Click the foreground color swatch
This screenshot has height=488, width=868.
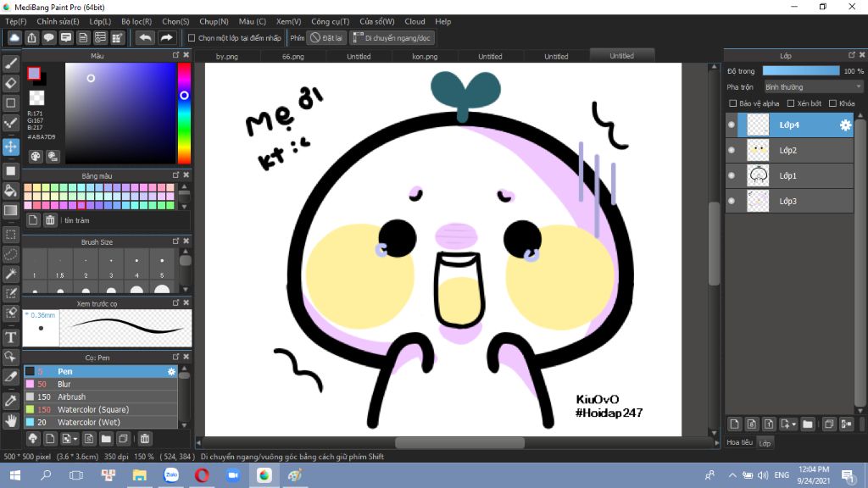(x=34, y=73)
